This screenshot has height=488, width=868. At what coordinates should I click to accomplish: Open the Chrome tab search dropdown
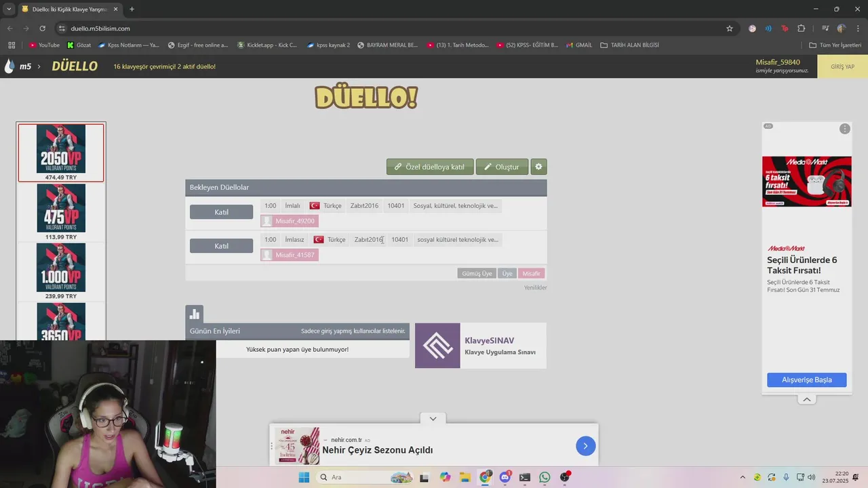point(9,9)
